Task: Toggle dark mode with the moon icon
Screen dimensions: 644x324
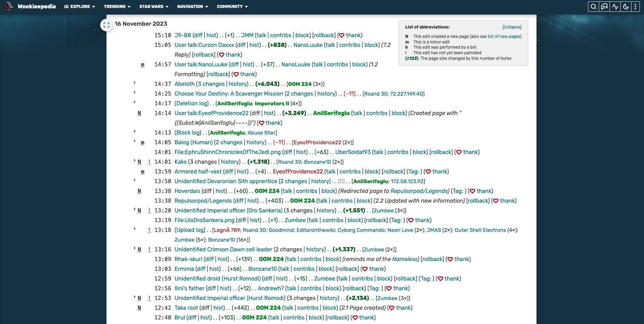Action: (x=626, y=7)
